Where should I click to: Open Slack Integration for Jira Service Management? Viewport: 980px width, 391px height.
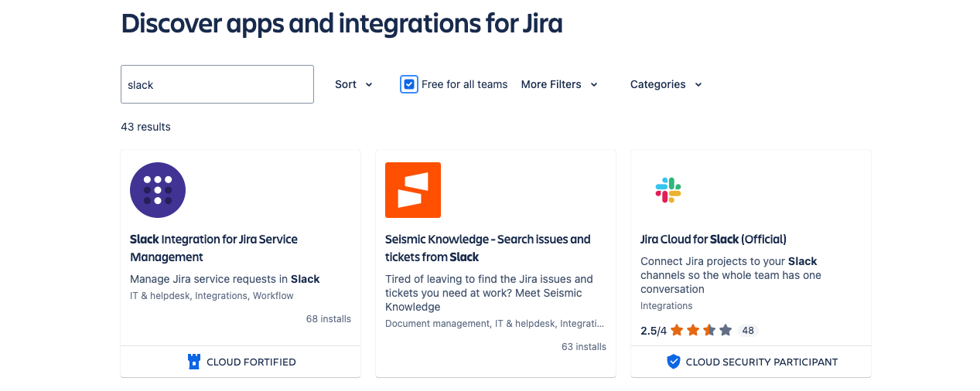point(213,248)
